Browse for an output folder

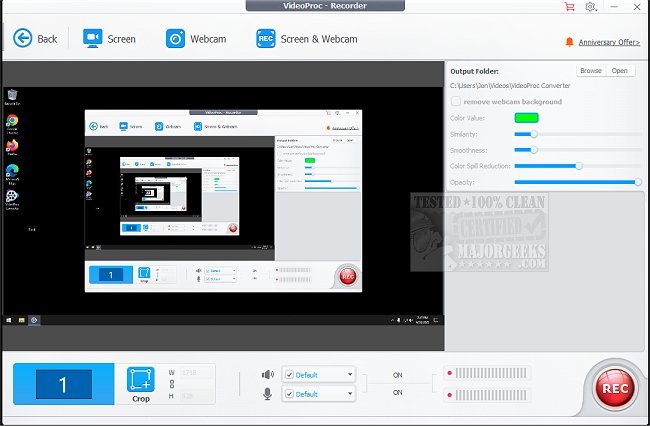[x=591, y=70]
